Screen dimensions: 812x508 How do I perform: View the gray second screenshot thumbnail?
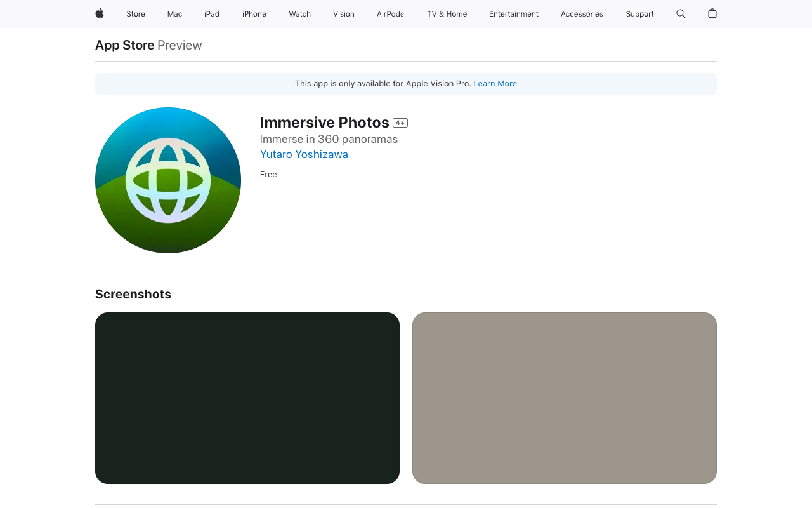point(565,398)
